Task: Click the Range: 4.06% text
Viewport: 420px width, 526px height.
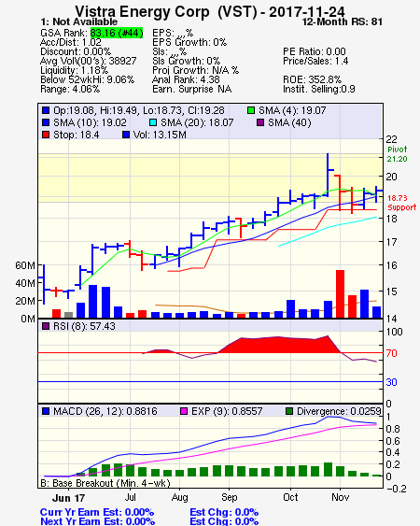Action: click(x=70, y=90)
